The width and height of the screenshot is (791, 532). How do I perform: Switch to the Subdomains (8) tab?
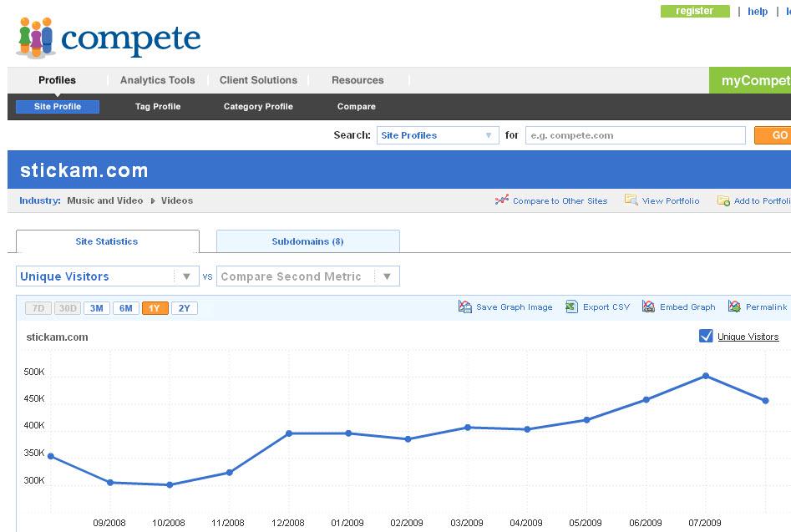(x=307, y=241)
